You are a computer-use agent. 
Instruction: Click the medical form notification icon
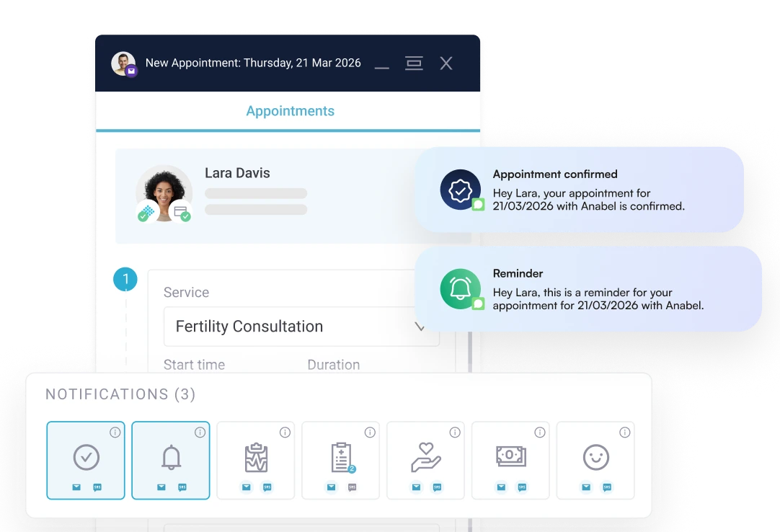click(x=340, y=457)
